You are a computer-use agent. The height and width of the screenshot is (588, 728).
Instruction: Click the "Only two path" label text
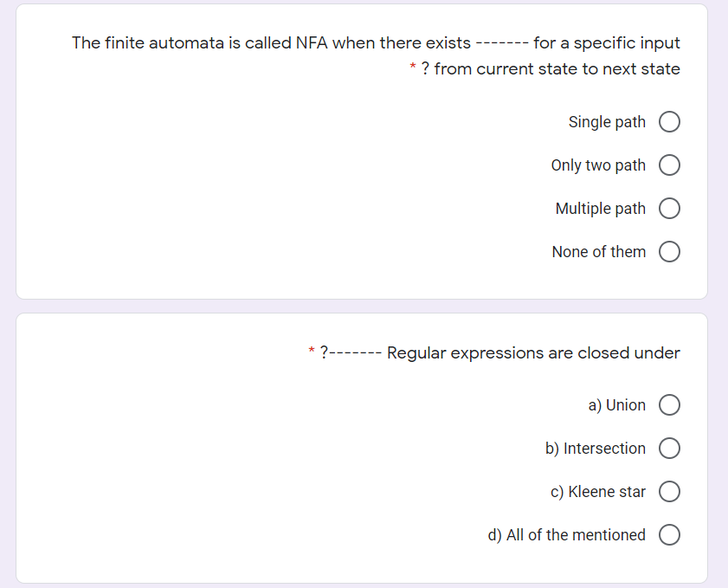coord(598,165)
